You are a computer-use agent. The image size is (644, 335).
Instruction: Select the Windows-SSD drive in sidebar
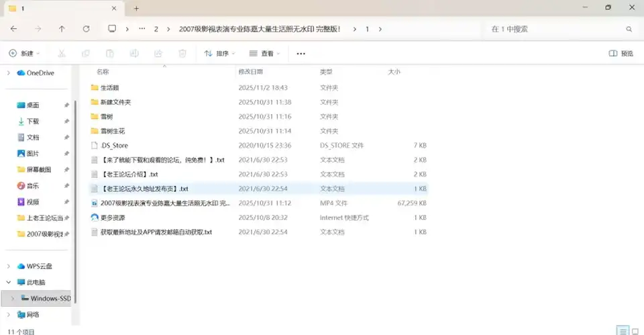(x=46, y=299)
